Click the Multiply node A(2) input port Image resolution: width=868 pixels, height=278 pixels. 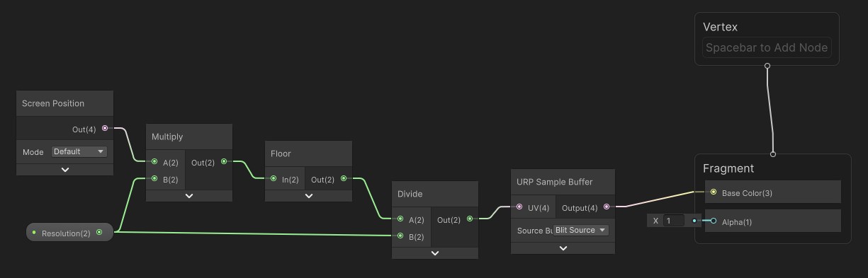[154, 161]
